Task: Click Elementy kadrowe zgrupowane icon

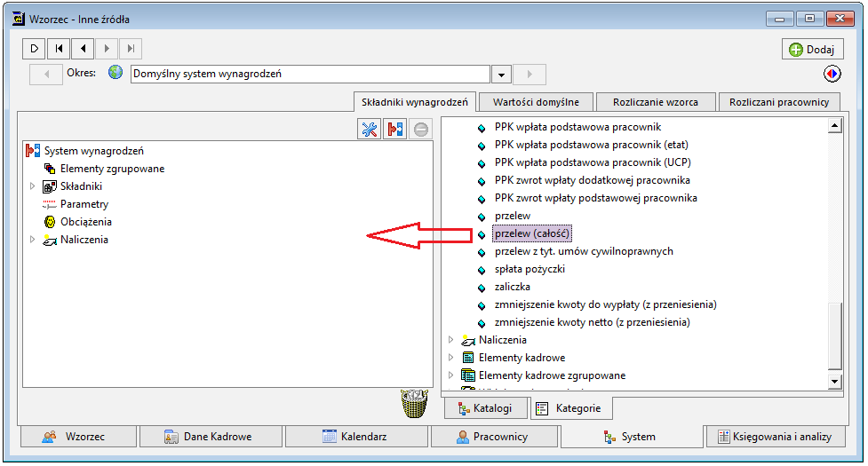Action: click(x=468, y=375)
